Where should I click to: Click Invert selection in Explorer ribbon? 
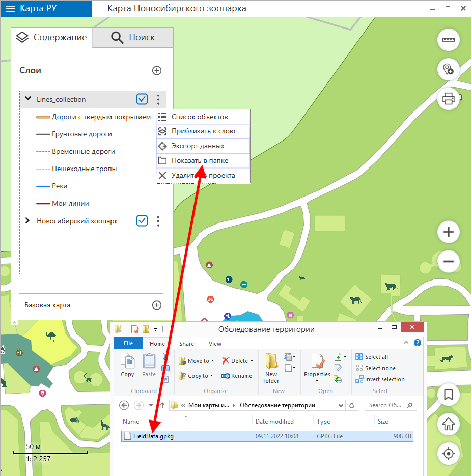[x=380, y=379]
